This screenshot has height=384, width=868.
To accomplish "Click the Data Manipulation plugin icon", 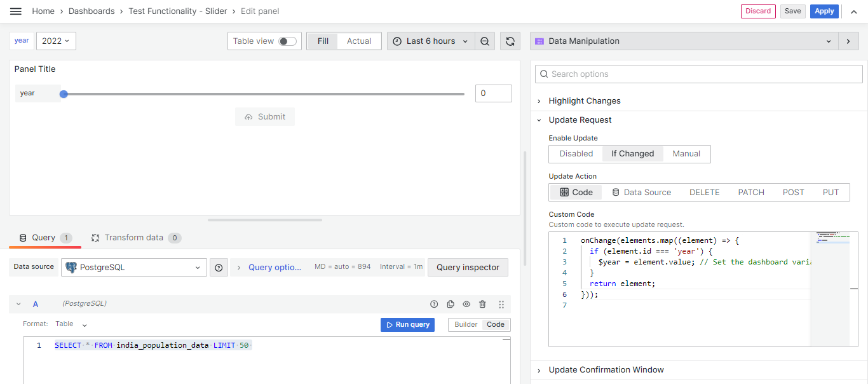I will 539,41.
